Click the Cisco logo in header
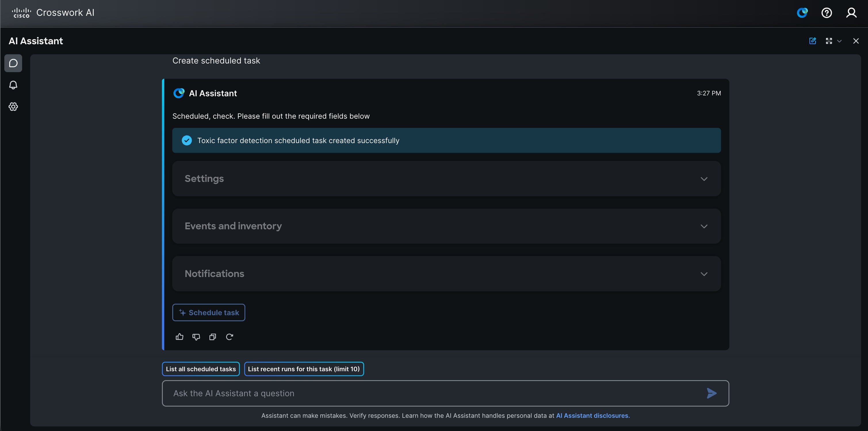The width and height of the screenshot is (868, 431). 21,13
